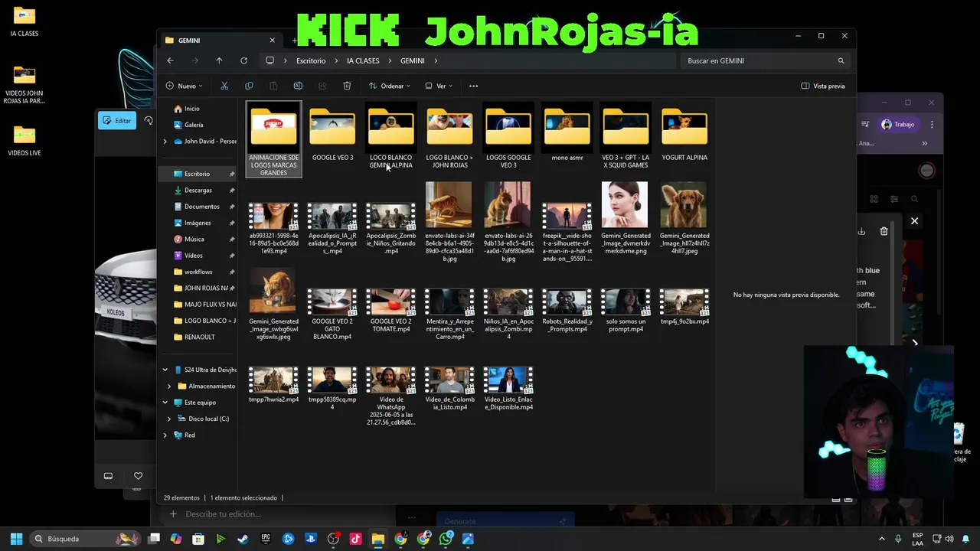980x551 pixels.
Task: Click the Editar button in the background window
Action: click(x=116, y=120)
